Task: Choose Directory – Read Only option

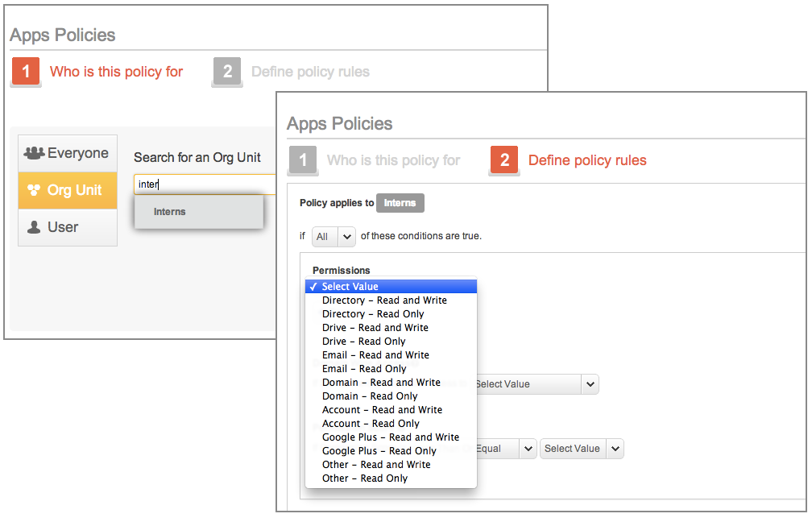Action: (372, 314)
